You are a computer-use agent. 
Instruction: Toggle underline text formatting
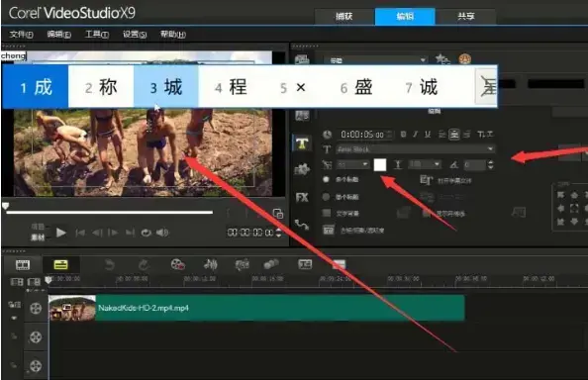[428, 135]
